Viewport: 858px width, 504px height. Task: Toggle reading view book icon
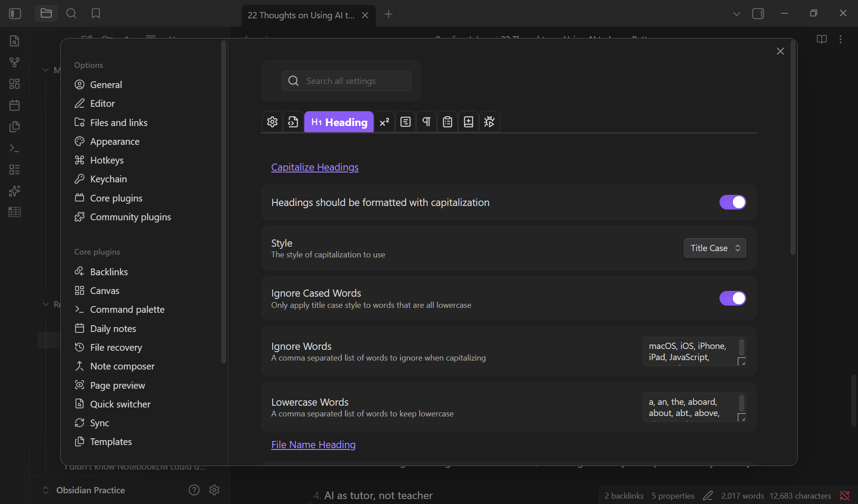[822, 39]
